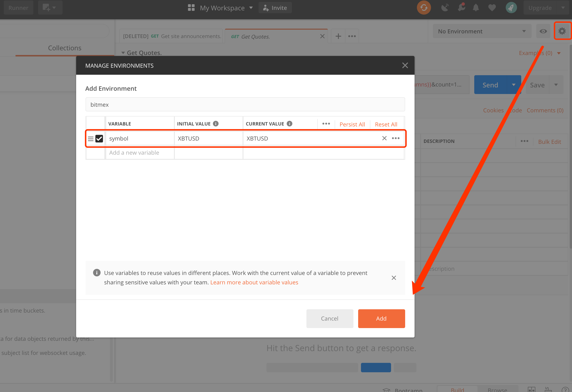Click Persist All link
This screenshot has width=572, height=392.
[352, 124]
